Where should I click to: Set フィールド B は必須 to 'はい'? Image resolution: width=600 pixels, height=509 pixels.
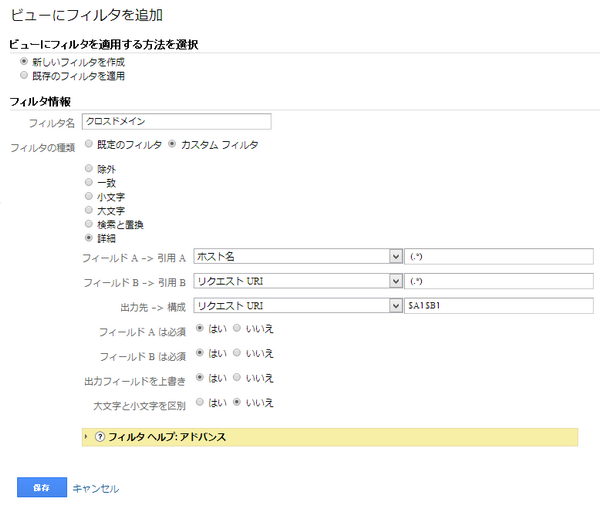pyautogui.click(x=200, y=352)
